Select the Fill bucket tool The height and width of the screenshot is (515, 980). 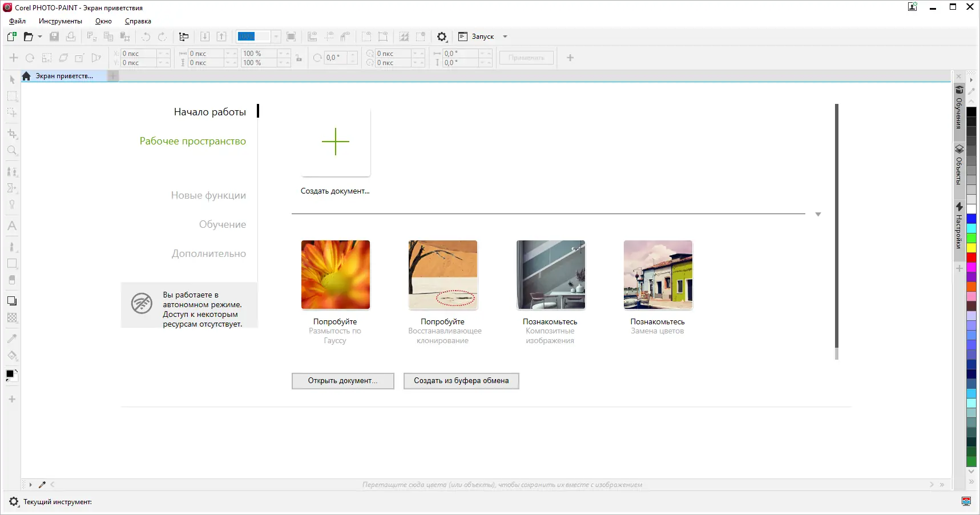(12, 356)
